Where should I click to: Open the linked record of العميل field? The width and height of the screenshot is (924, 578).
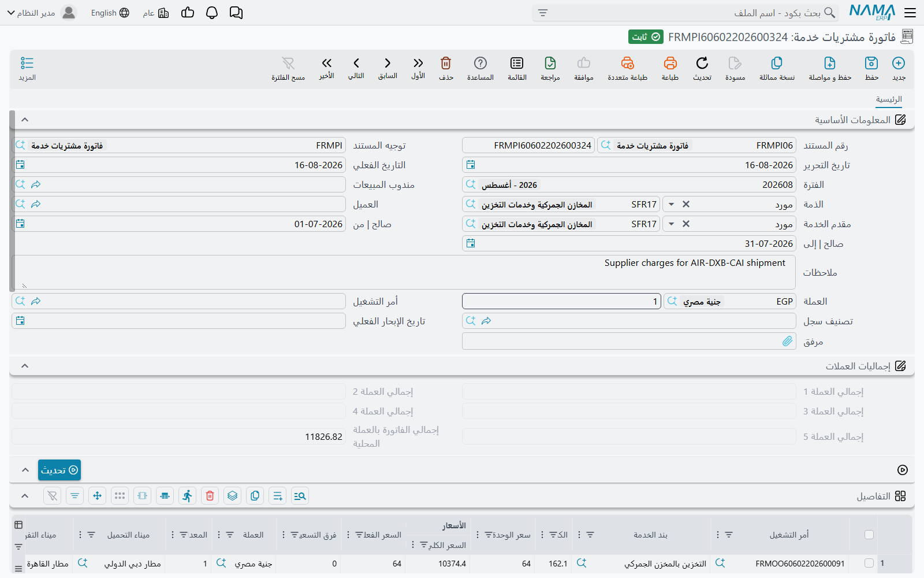[x=36, y=204]
